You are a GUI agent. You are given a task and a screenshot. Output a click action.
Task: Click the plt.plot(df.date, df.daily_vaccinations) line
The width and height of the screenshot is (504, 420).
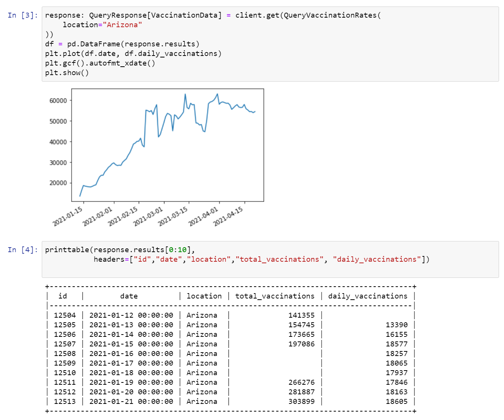click(x=133, y=54)
